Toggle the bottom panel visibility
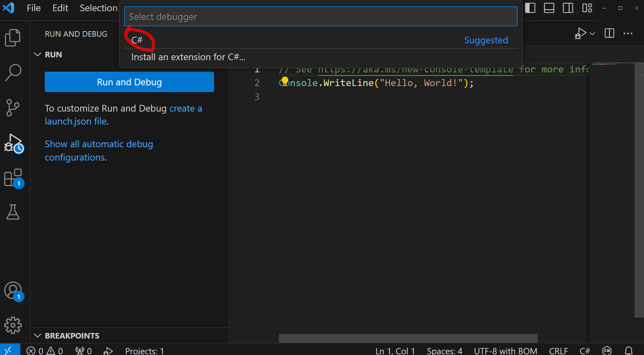The width and height of the screenshot is (644, 355). point(549,8)
